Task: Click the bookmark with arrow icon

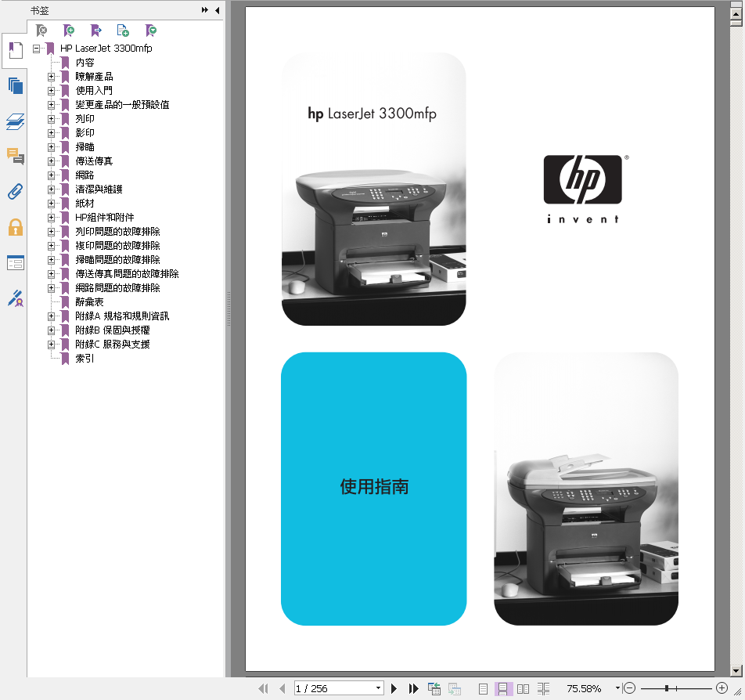Action: (x=96, y=31)
